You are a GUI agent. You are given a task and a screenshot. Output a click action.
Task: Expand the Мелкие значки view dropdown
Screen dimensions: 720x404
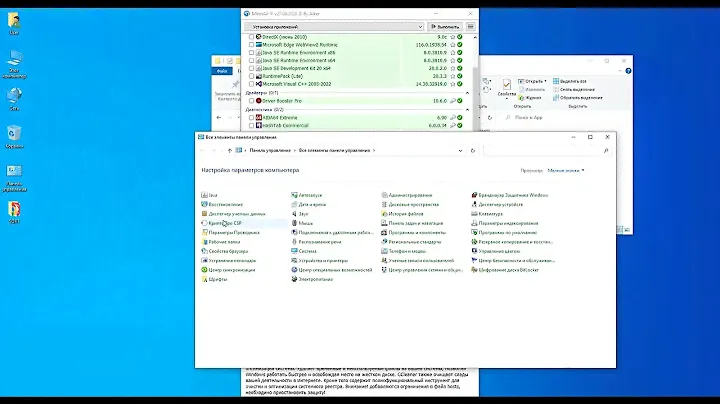point(565,171)
